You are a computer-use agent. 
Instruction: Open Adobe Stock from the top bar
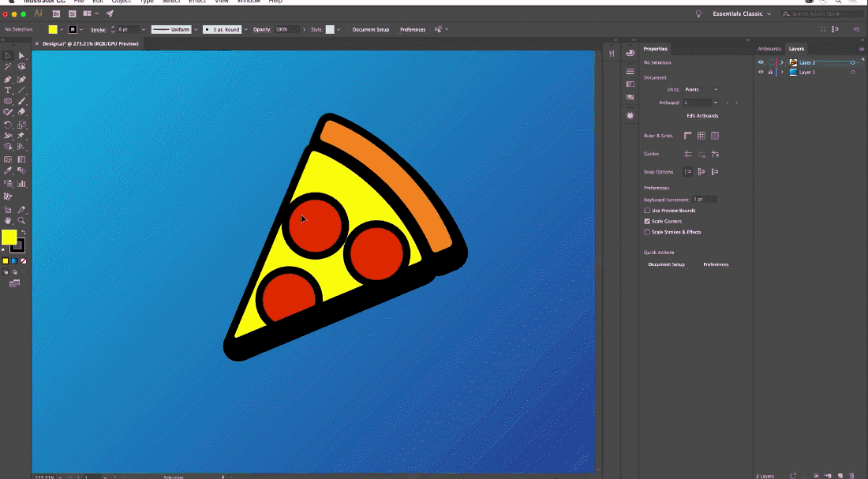pos(73,14)
